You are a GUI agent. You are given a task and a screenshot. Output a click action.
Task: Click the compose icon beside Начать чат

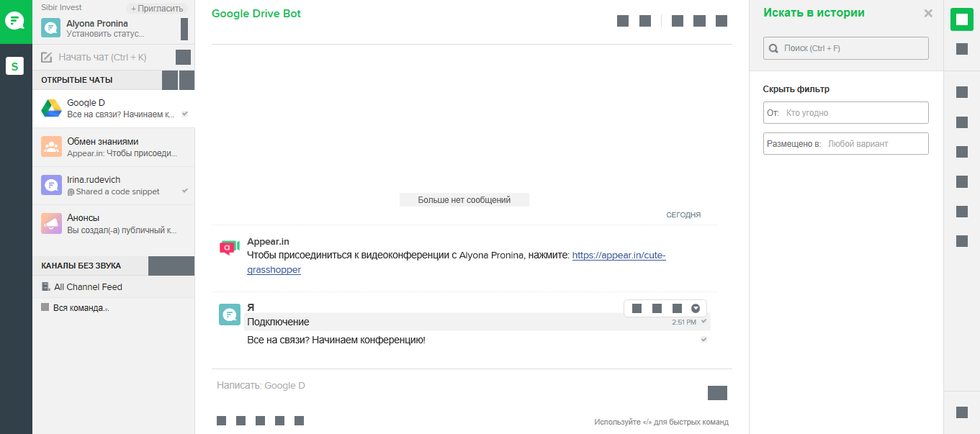47,58
